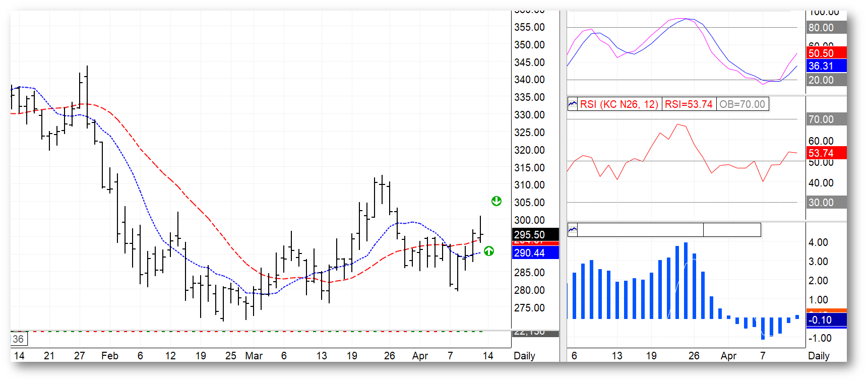Viewport: 868px width, 383px height.
Task: Click the green up-arrow signal marker
Action: [489, 251]
